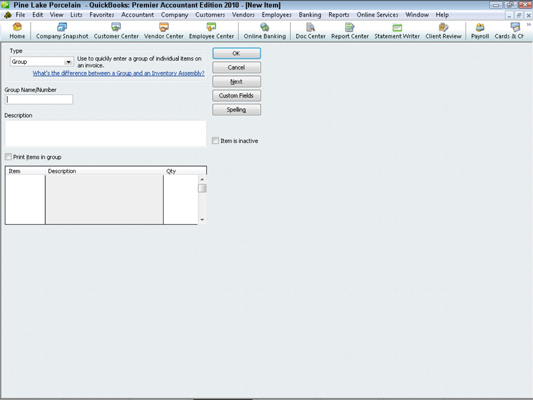Click the Online Banking toolbar icon
Screen dimensions: 533x400
tap(264, 31)
